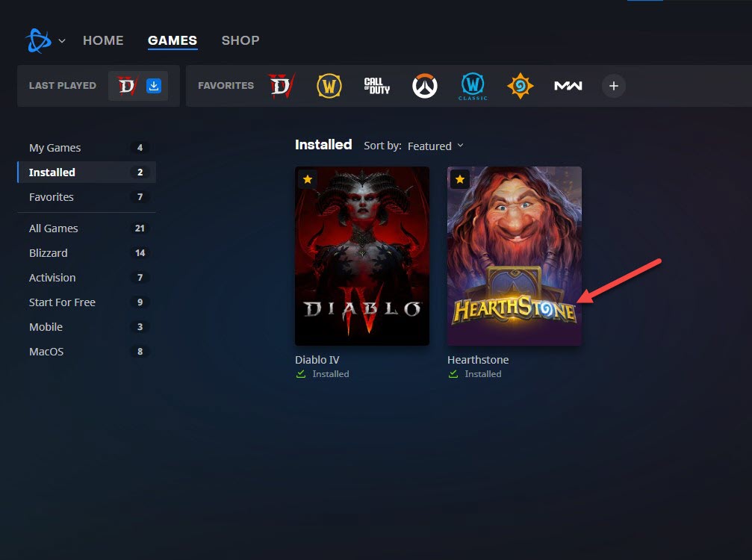Click the Battle.net logo icon
752x560 pixels.
[x=38, y=41]
